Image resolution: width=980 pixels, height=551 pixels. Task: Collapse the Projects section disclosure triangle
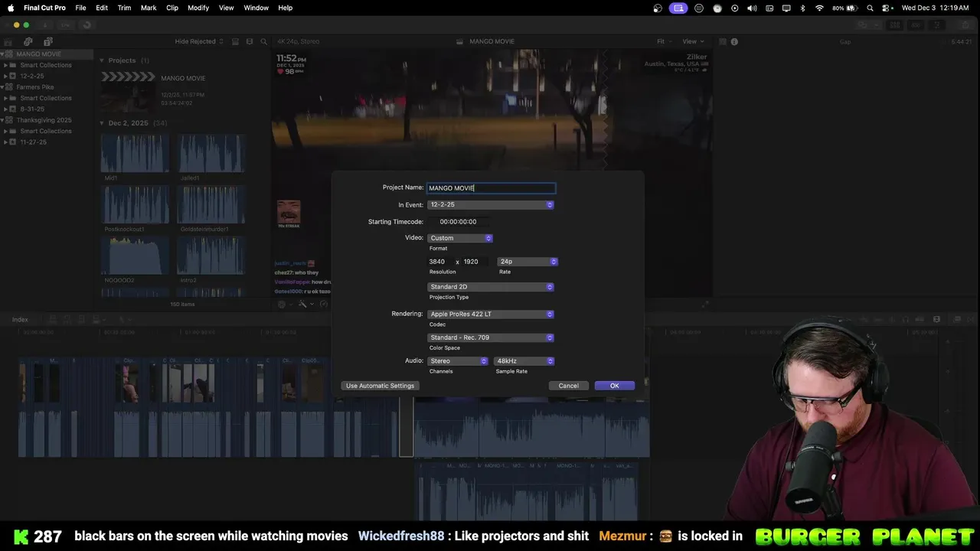click(102, 60)
